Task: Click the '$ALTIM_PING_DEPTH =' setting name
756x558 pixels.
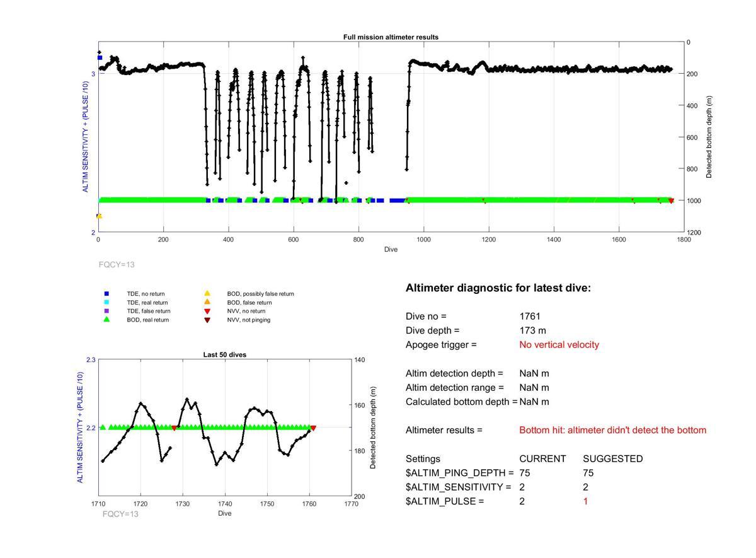Action: coord(460,473)
